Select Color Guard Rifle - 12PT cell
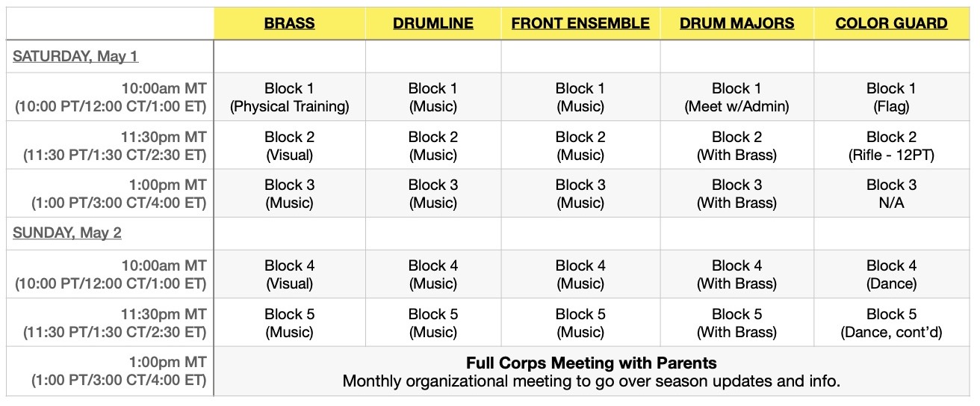The width and height of the screenshot is (980, 406). 891,146
